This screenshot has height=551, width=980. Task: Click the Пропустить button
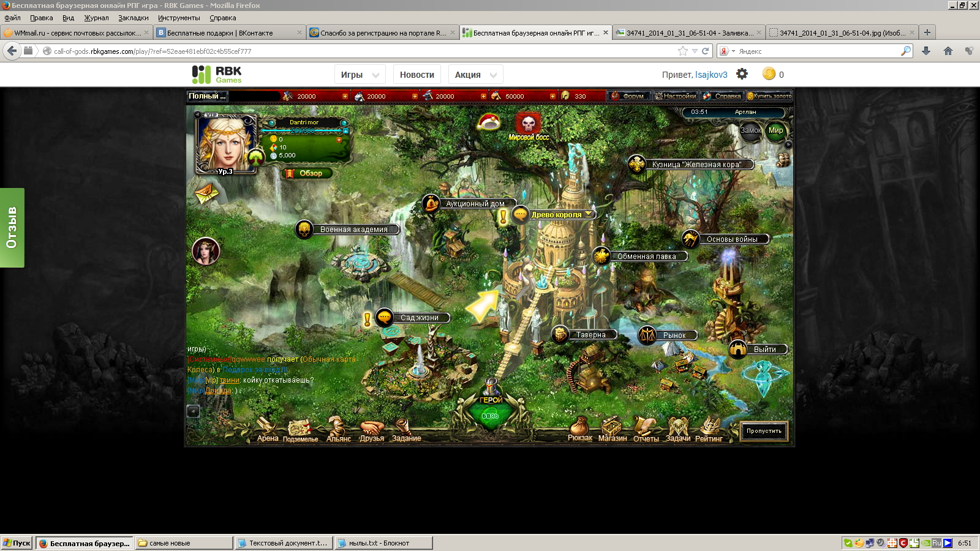764,431
